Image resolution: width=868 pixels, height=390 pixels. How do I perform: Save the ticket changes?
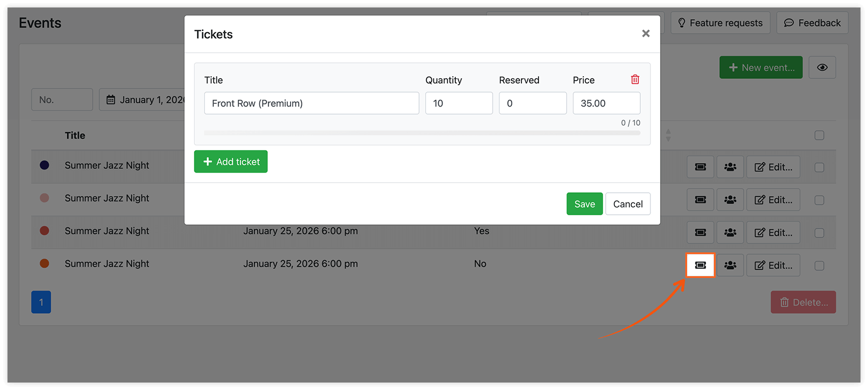(584, 204)
